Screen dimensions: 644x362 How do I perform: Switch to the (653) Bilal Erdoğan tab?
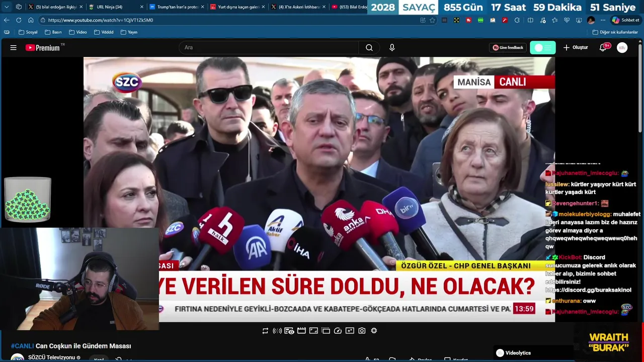tap(349, 7)
